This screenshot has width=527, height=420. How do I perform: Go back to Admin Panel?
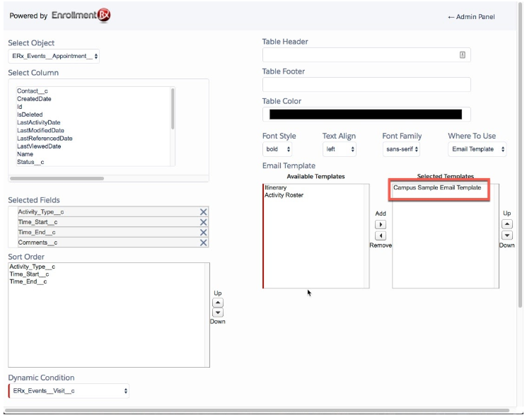pos(471,17)
